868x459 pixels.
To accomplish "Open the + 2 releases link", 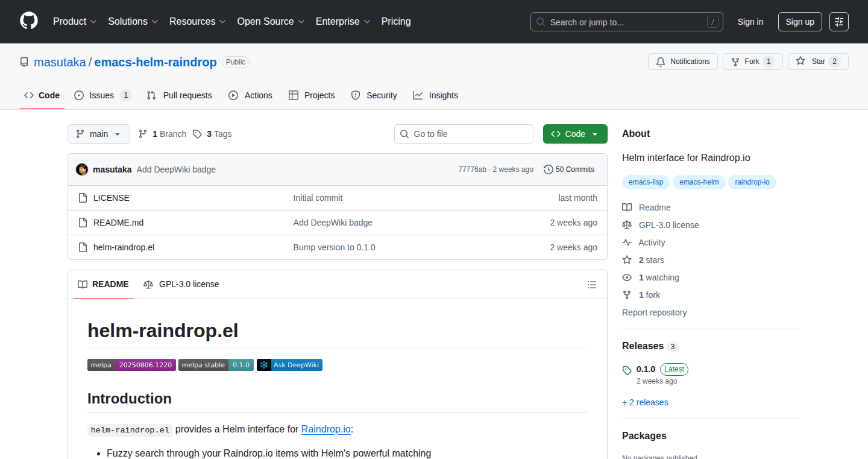I will 645,402.
